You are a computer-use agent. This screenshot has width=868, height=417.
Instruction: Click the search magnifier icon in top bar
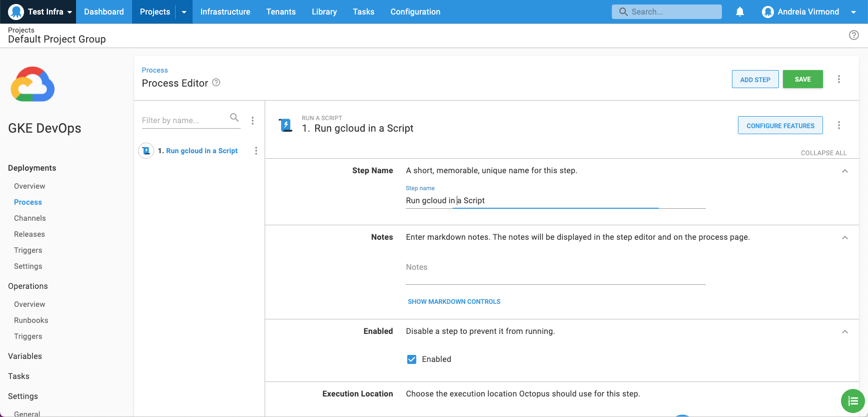[623, 12]
